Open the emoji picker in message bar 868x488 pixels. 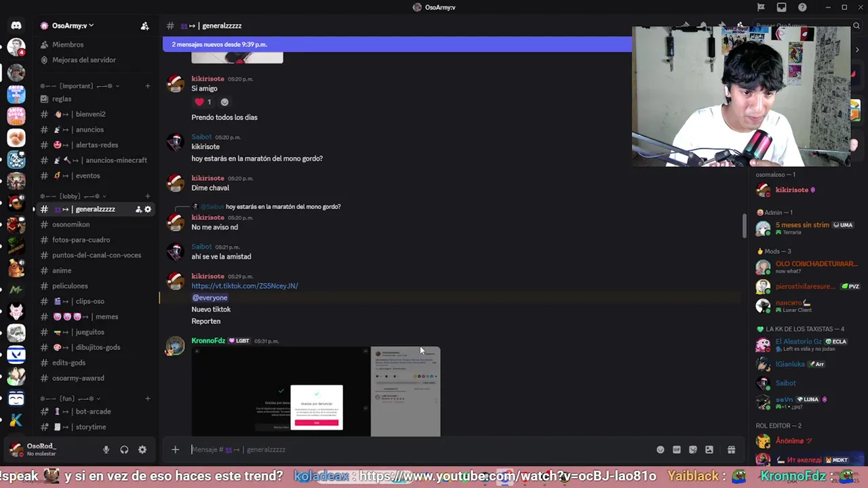660,449
